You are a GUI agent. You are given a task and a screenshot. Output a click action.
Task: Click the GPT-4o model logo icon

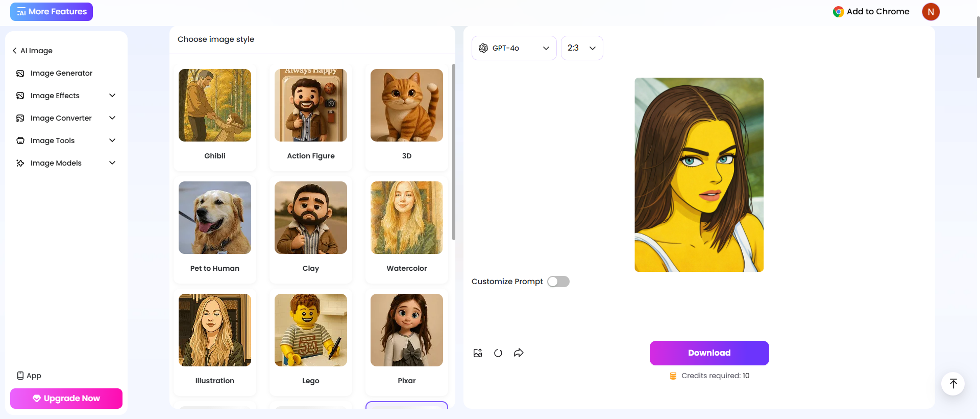(x=483, y=48)
